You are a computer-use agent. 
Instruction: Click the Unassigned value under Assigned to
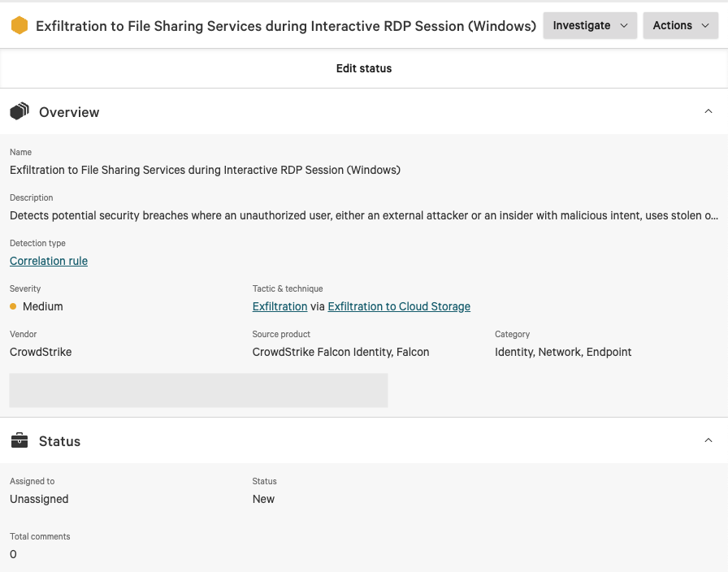[x=39, y=499]
